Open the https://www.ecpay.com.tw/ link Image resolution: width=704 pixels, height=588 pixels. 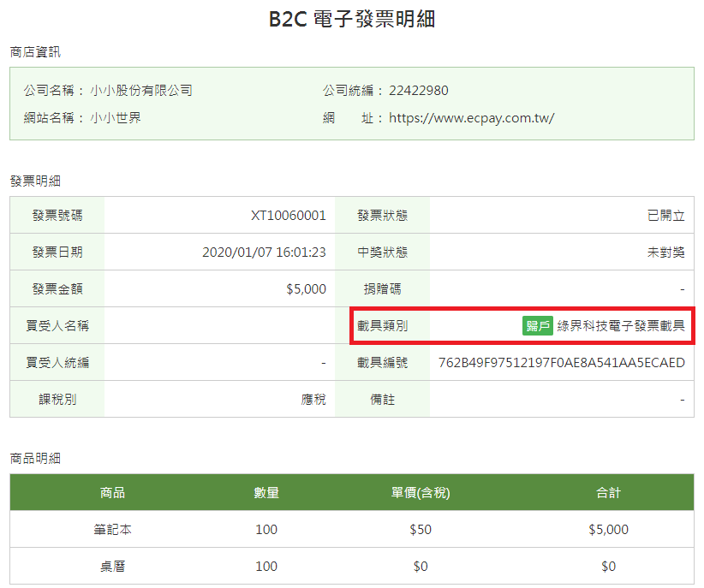tap(471, 118)
